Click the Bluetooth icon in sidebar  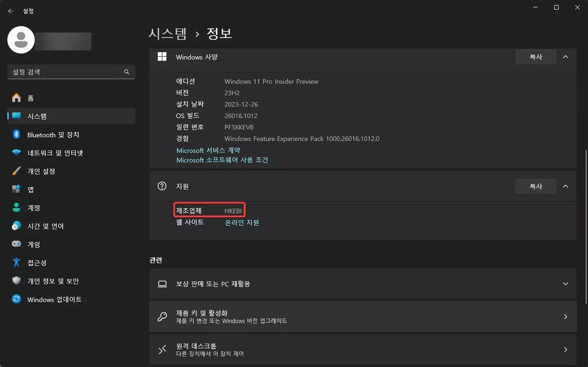click(16, 135)
